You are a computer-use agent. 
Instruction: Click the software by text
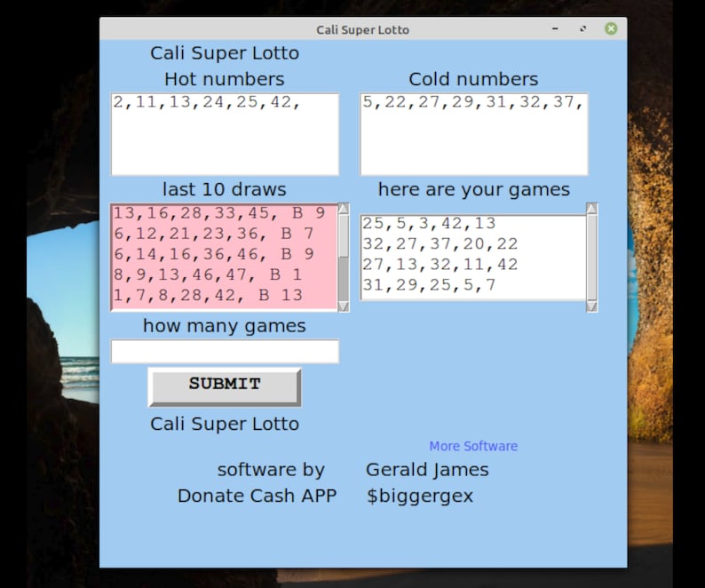coord(271,470)
